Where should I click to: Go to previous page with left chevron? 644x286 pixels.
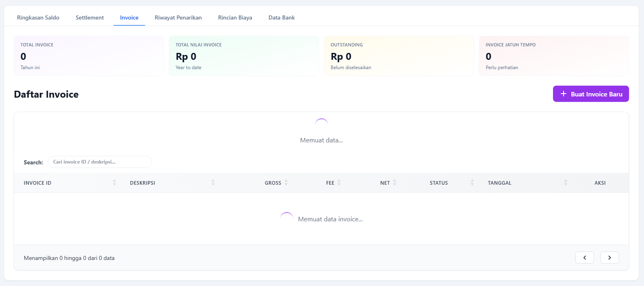pos(584,258)
